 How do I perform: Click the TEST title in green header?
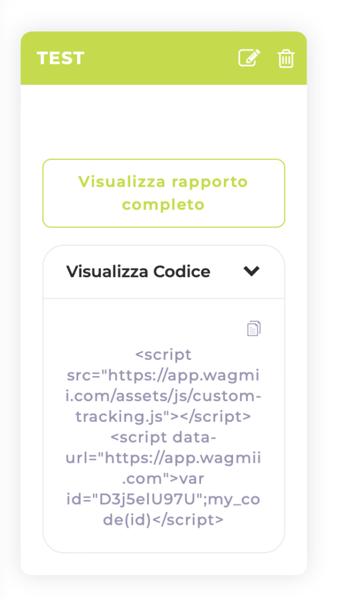pos(60,58)
